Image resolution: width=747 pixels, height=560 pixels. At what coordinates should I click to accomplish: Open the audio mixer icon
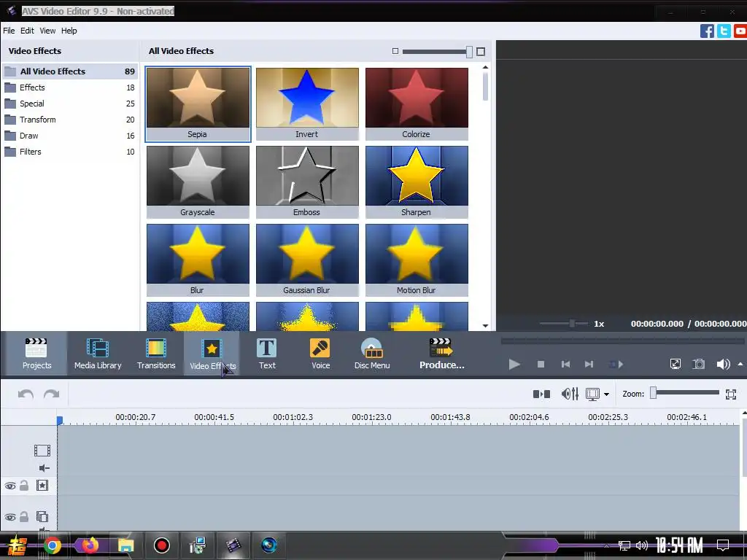570,394
